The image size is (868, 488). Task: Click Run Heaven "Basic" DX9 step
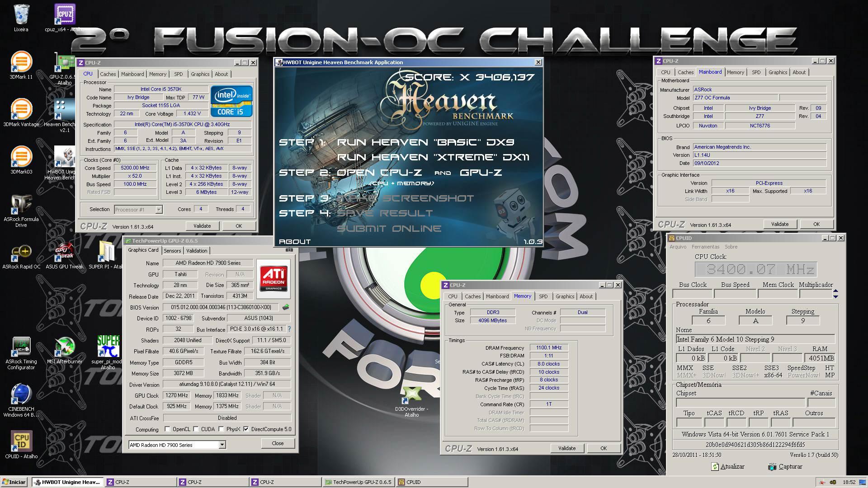425,142
